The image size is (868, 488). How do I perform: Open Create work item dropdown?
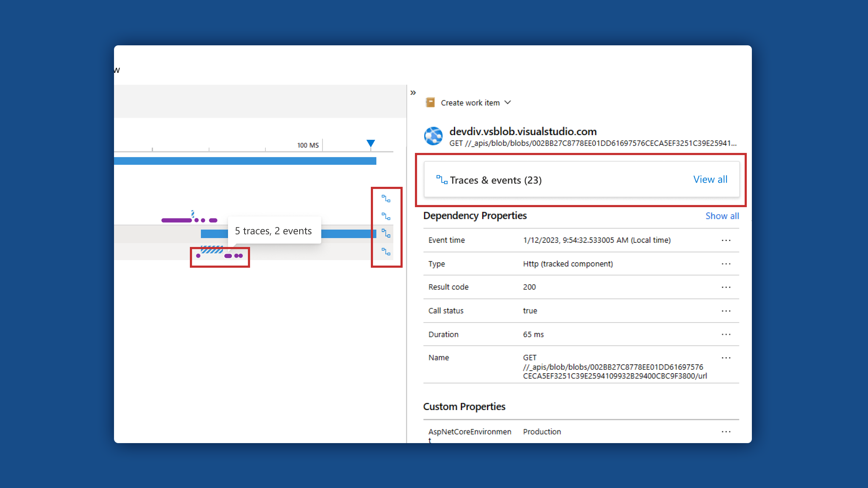[476, 103]
